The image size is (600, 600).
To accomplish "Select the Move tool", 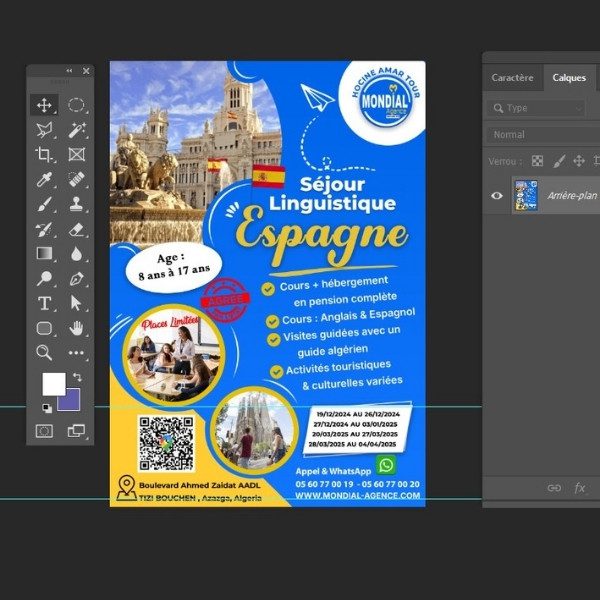I will tap(44, 105).
